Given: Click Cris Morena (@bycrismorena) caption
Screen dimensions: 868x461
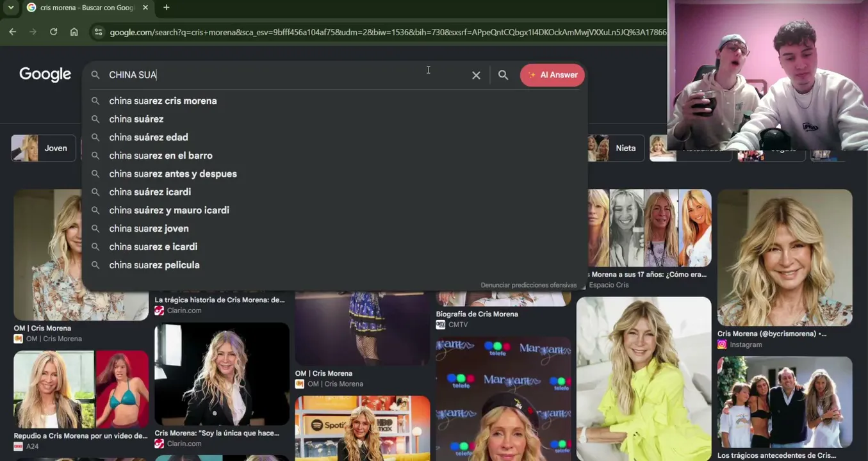Looking at the screenshot, I should [772, 334].
